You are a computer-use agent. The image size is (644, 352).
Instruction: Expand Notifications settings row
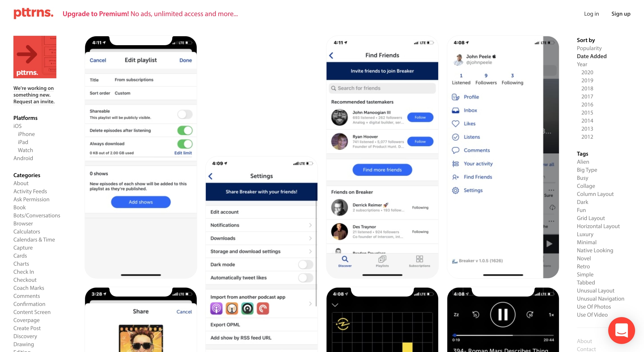coord(261,225)
